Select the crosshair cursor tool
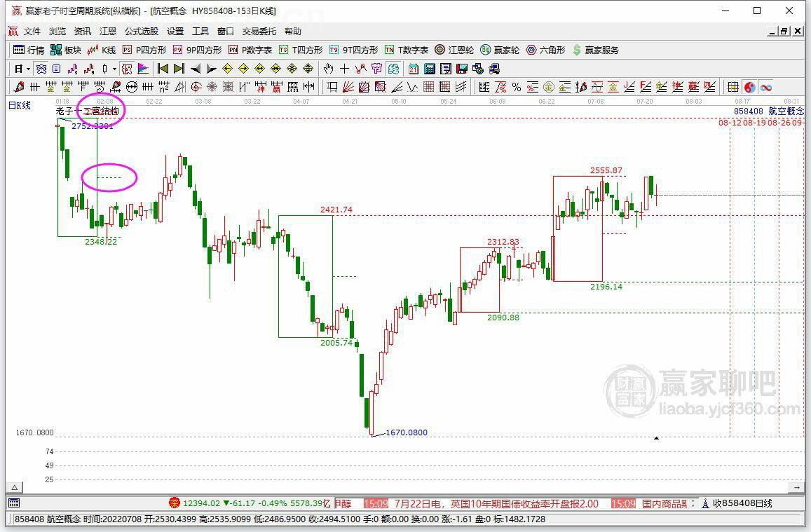The image size is (811, 532). coord(344,69)
